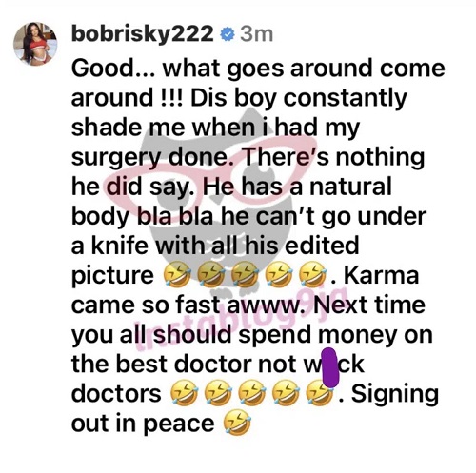Click fourth laughing emoji after "picture"
The width and height of the screenshot is (476, 473).
tap(279, 275)
